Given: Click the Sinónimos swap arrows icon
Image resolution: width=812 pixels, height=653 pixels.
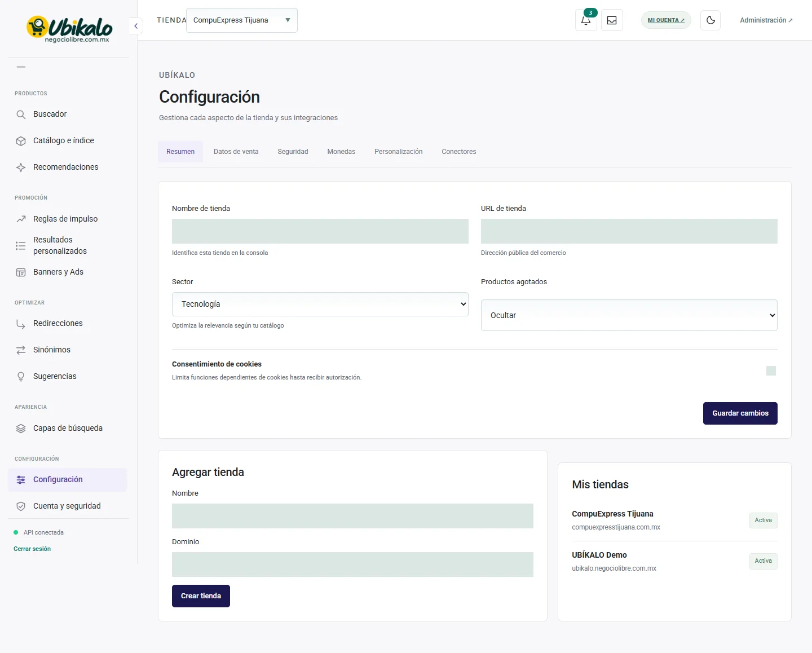Looking at the screenshot, I should point(21,350).
